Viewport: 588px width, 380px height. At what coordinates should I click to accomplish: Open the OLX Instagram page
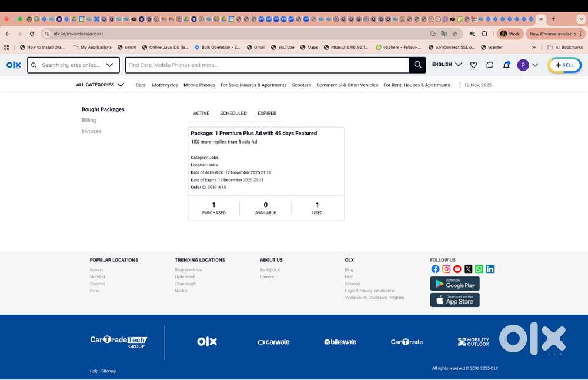(446, 269)
